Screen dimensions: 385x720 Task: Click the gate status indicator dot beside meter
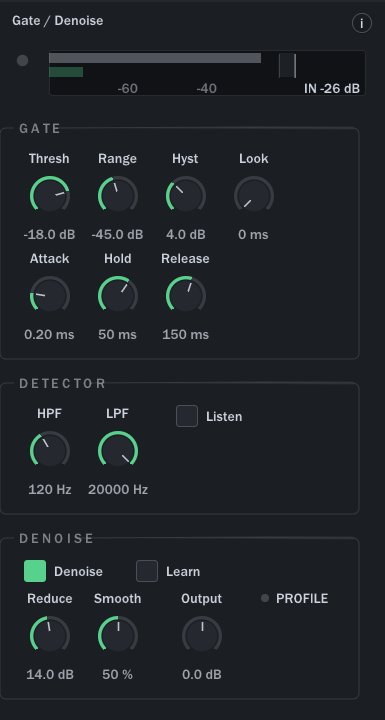coord(23,61)
